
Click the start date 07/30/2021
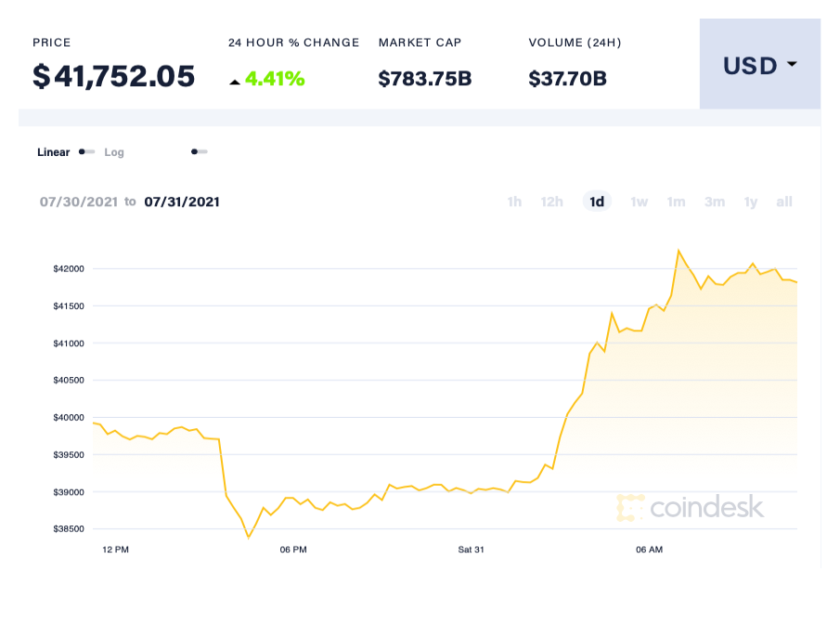[78, 201]
